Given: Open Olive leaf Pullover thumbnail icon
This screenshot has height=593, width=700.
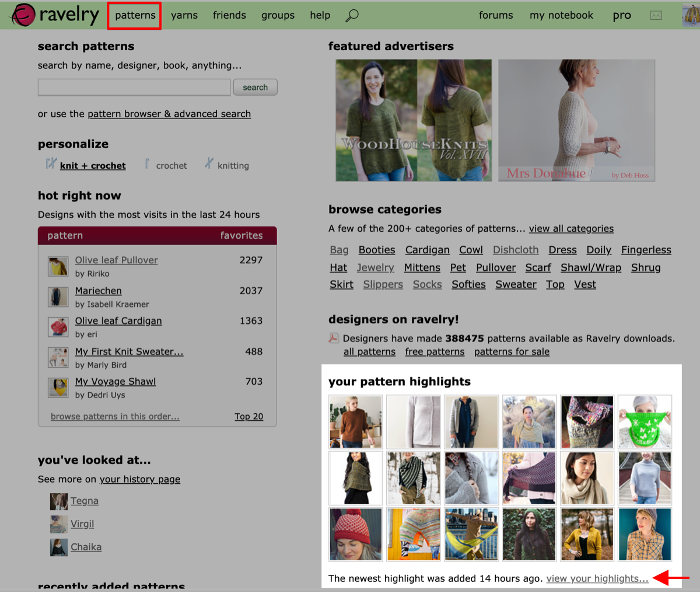Looking at the screenshot, I should (58, 266).
